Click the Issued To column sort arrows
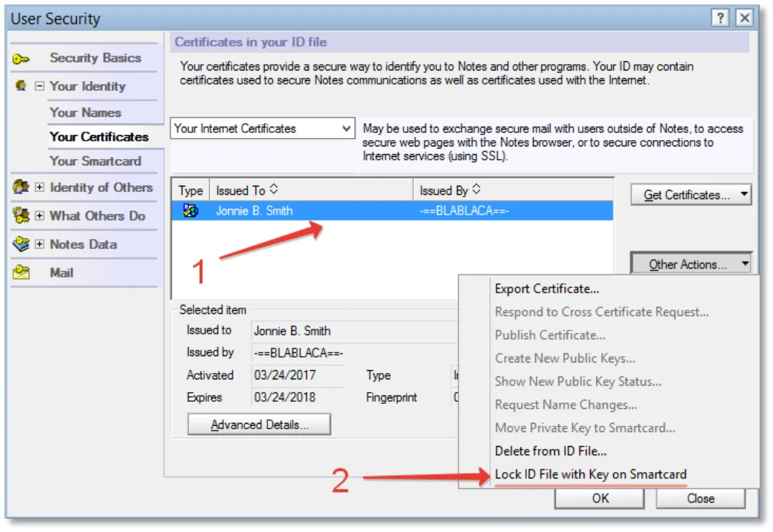Image resolution: width=773 pixels, height=532 pixels. point(274,189)
